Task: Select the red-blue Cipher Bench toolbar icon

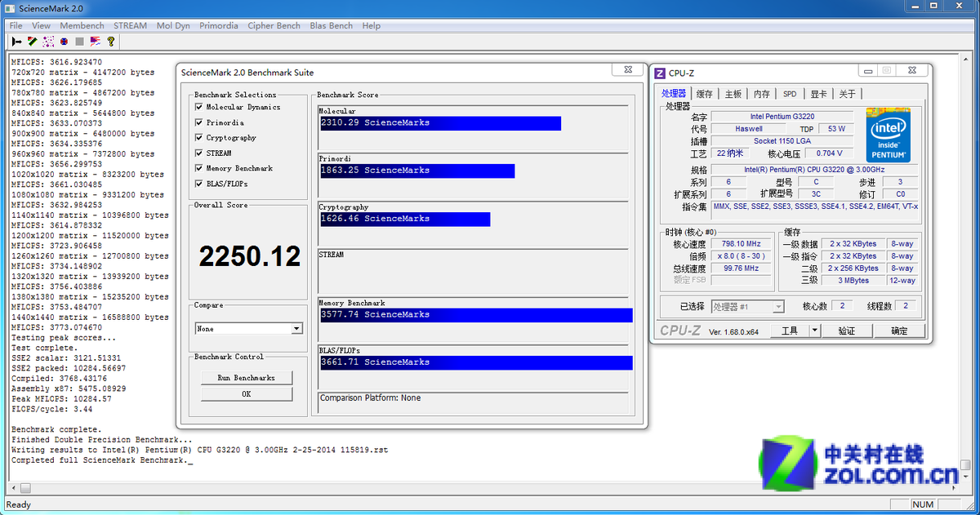Action: (x=64, y=41)
